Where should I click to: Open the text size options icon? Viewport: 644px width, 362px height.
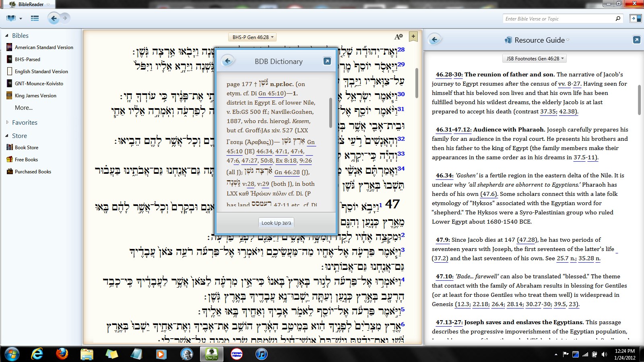tap(398, 37)
